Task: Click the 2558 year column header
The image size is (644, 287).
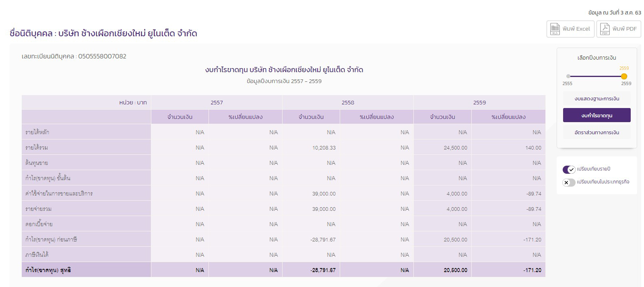Action: click(x=348, y=102)
